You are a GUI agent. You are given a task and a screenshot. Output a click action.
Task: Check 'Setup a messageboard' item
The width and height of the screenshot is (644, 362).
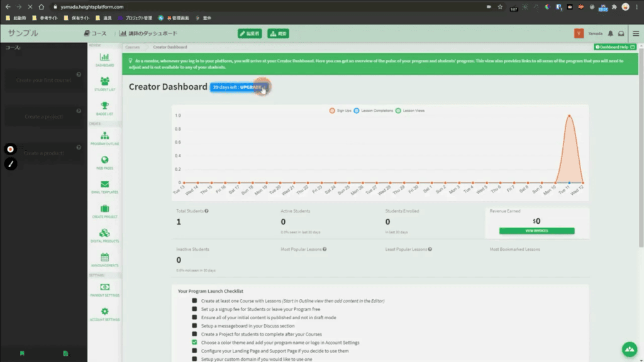coord(194,326)
